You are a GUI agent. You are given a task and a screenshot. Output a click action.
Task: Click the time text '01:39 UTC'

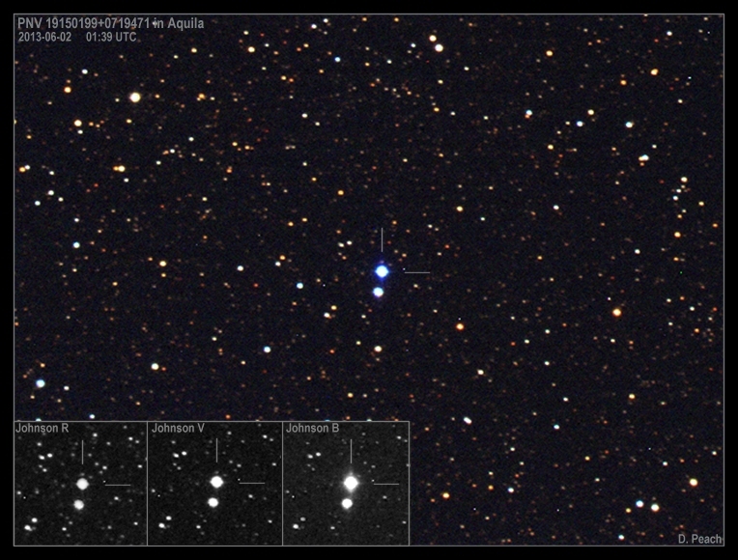click(111, 38)
